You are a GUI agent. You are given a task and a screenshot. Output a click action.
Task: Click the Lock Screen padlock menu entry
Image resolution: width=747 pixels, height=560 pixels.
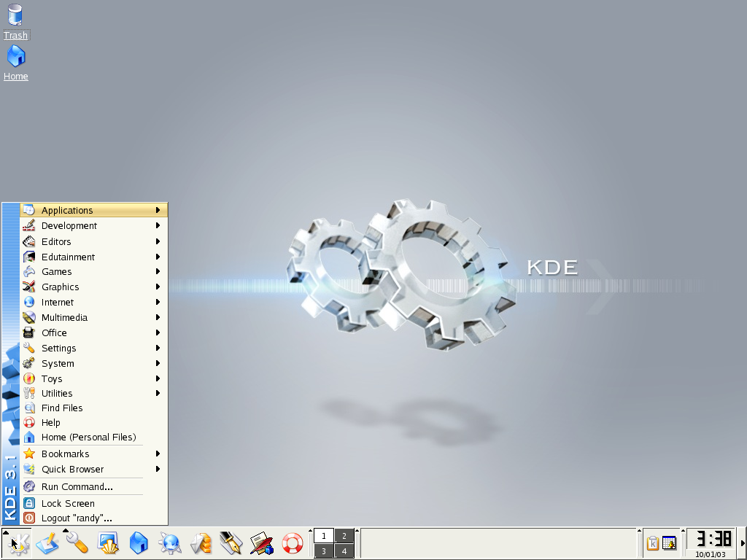tap(94, 503)
